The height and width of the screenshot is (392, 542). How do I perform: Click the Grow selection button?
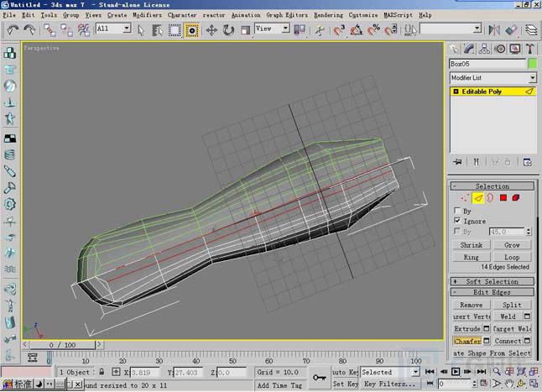tap(512, 245)
